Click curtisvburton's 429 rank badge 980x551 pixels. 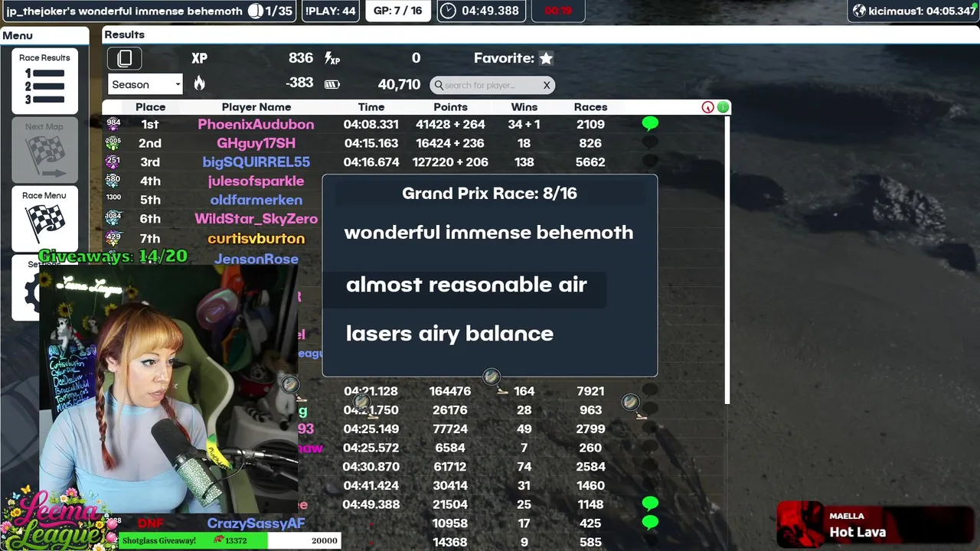pos(113,238)
